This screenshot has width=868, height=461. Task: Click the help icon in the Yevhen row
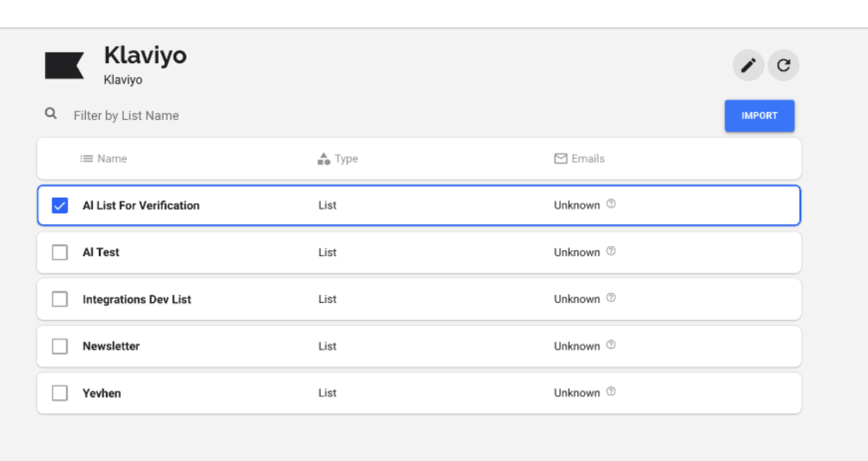click(x=612, y=392)
